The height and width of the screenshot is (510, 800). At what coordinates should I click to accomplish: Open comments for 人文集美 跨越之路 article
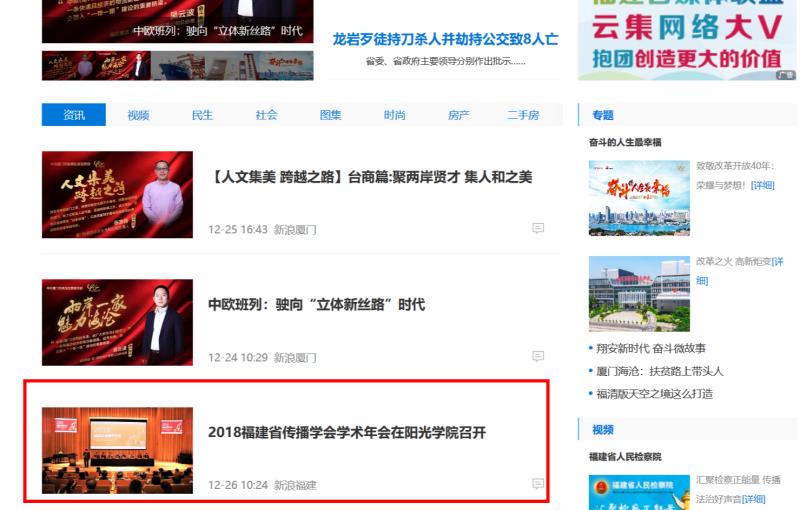(538, 228)
